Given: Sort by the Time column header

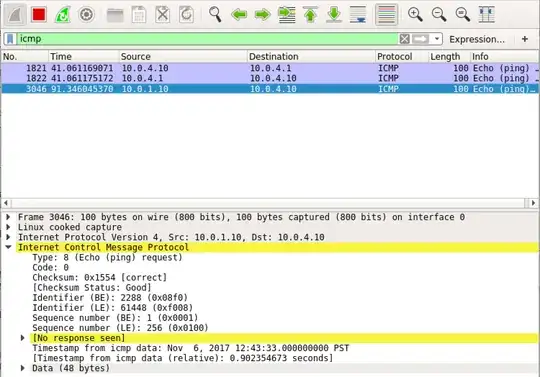Looking at the screenshot, I should click(84, 56).
